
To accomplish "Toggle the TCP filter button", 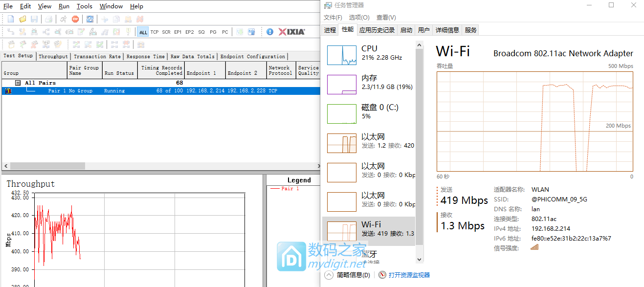I will point(155,32).
